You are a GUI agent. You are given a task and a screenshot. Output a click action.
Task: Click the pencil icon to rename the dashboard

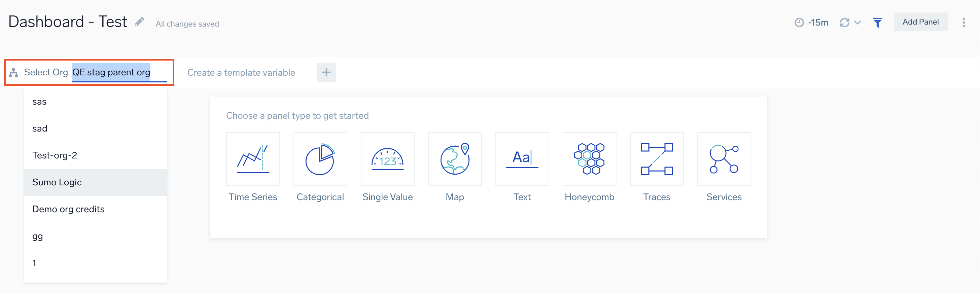140,22
